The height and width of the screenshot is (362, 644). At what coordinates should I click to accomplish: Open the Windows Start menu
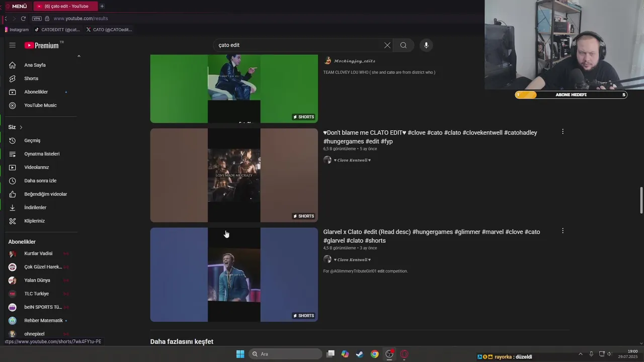[240, 354]
